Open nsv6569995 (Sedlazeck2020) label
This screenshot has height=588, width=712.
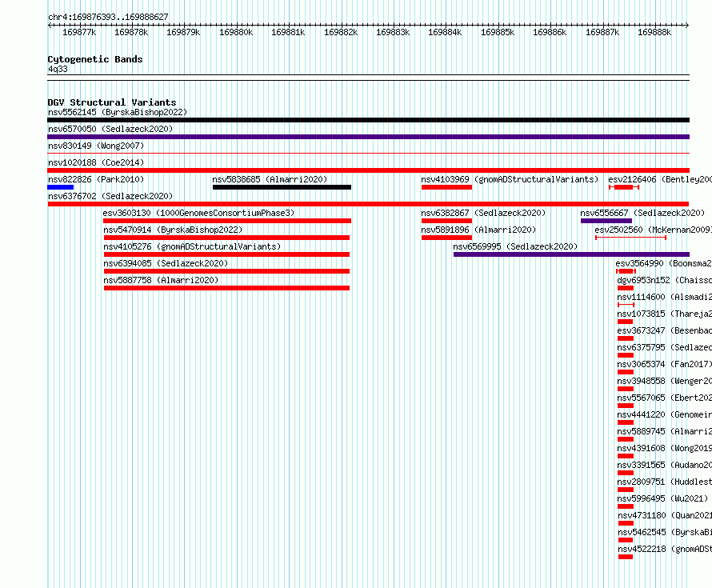pyautogui.click(x=515, y=246)
